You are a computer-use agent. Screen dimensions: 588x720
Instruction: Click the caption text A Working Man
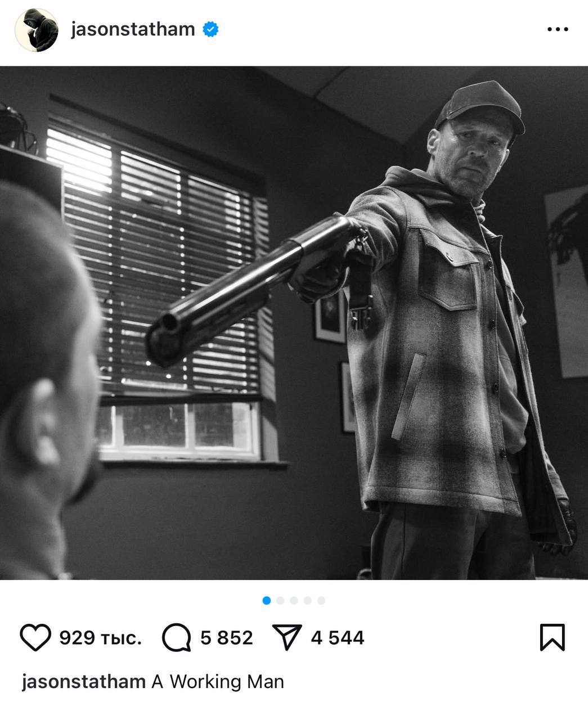pos(218,682)
